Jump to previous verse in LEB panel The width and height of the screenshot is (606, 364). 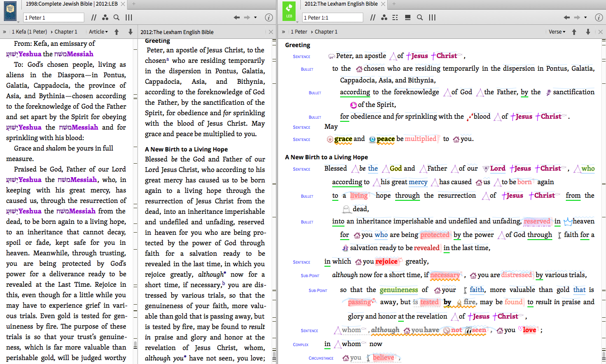[x=574, y=32]
